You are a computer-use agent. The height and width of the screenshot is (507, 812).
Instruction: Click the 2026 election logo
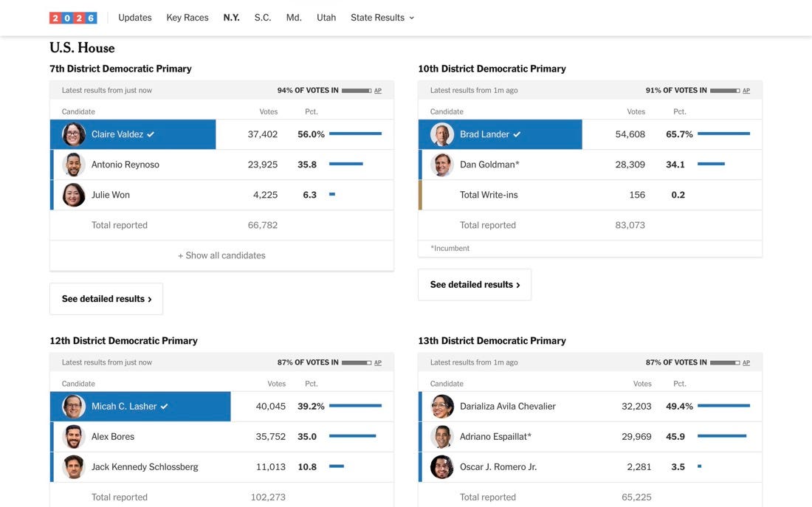point(73,18)
